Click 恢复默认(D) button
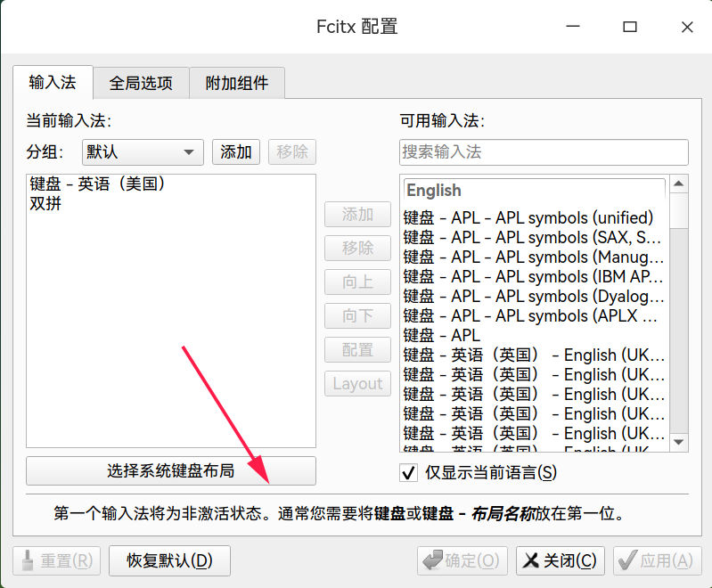The width and height of the screenshot is (712, 588). pyautogui.click(x=169, y=560)
